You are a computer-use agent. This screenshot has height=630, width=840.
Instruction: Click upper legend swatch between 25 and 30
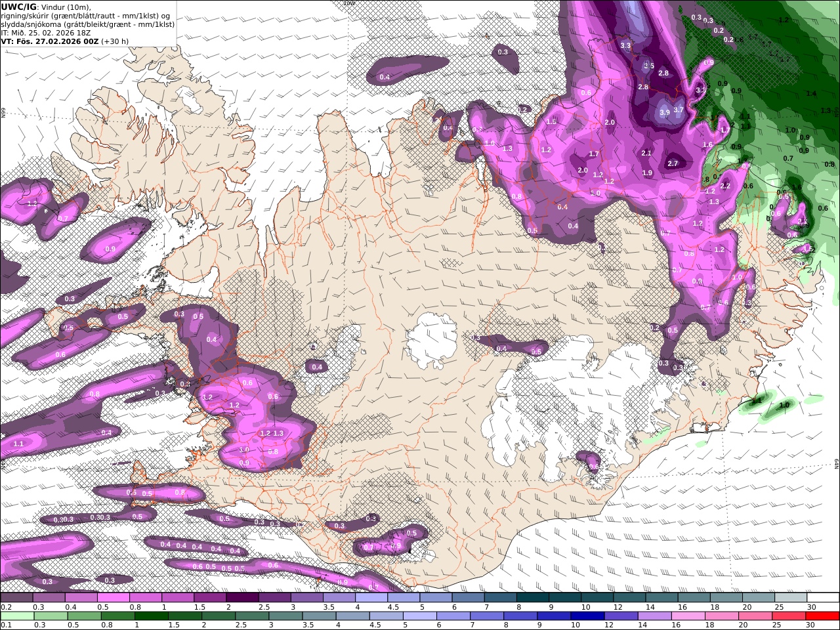pos(791,598)
